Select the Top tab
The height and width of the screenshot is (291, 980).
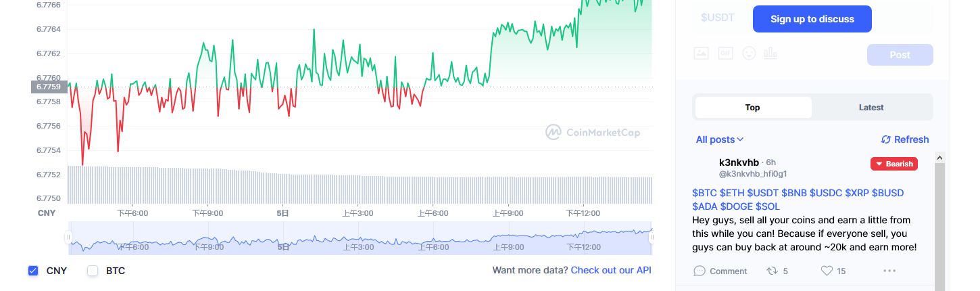point(752,107)
